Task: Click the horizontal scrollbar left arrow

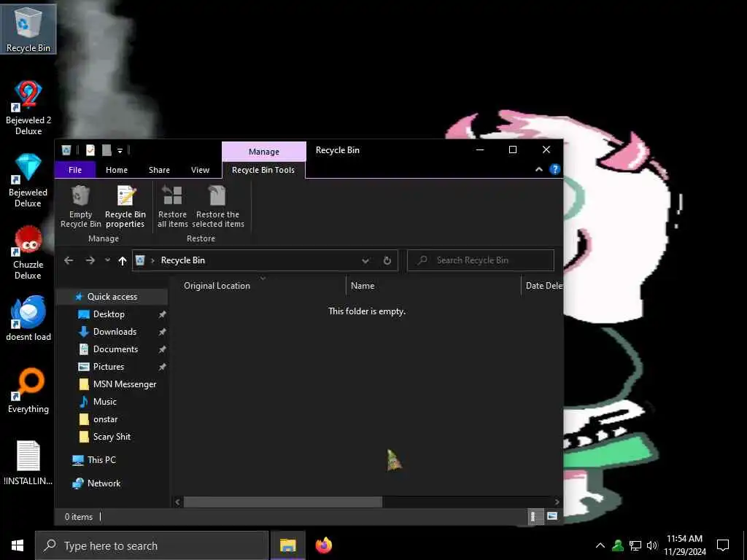Action: click(178, 502)
